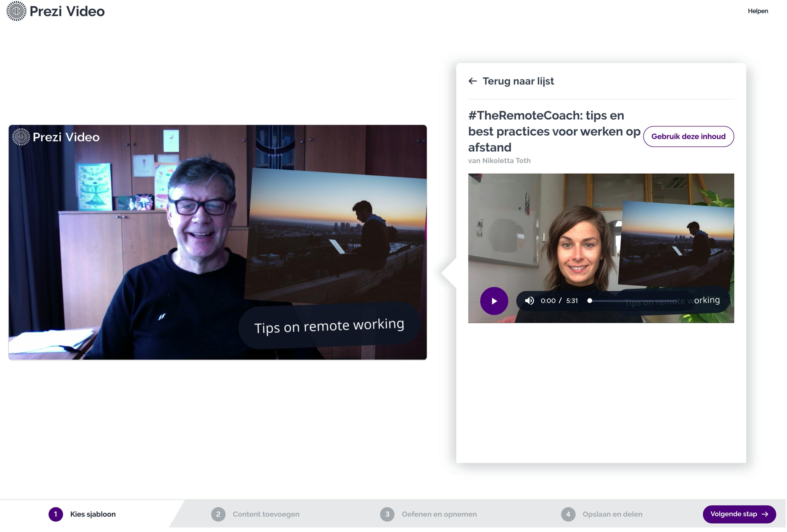Click the step 1 circle icon
Viewport: 787px width, 532px height.
pos(56,515)
